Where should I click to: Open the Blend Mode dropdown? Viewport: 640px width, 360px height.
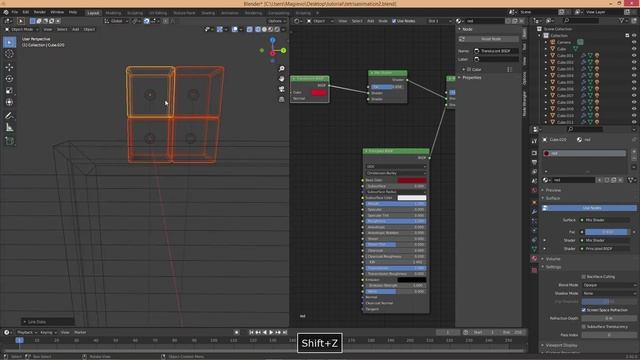(x=609, y=285)
